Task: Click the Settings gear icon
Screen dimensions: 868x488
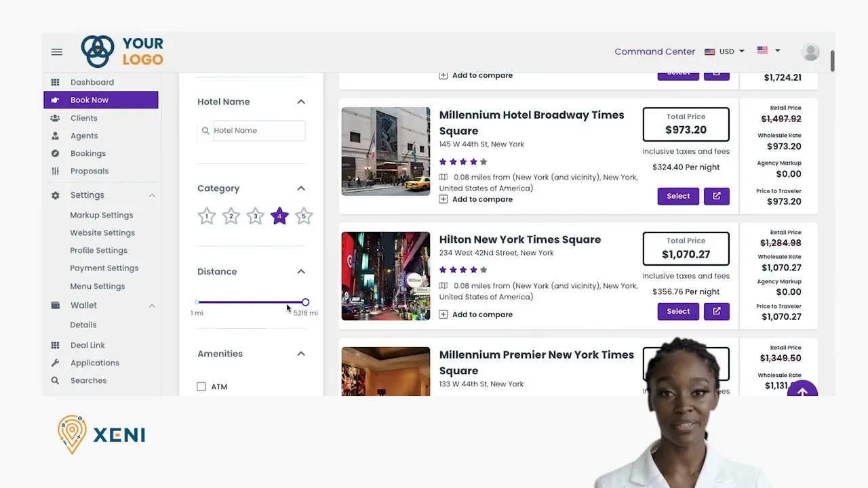Action: [56, 195]
